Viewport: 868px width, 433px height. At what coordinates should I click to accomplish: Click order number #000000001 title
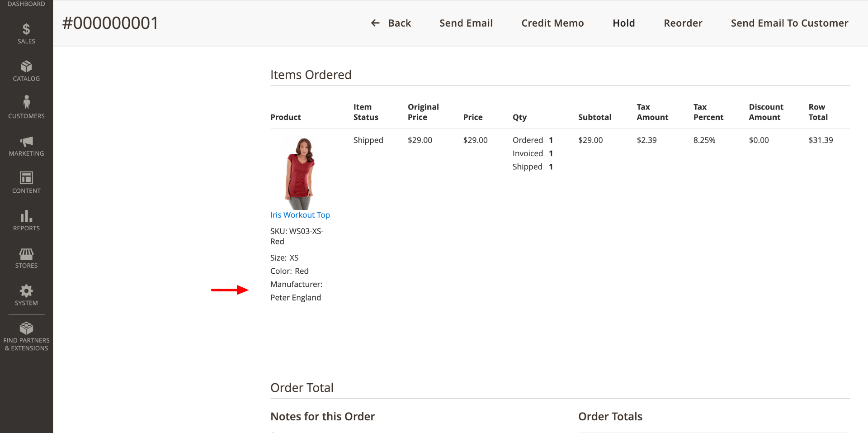(110, 23)
